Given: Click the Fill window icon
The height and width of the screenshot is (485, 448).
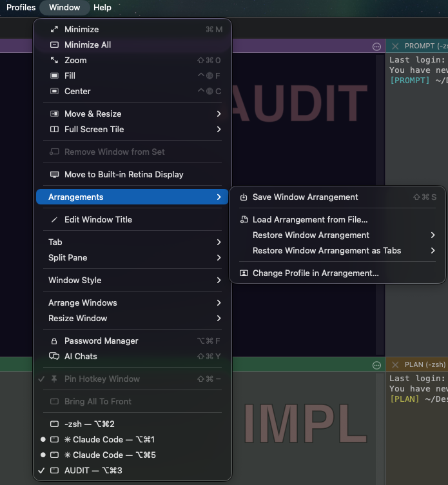Looking at the screenshot, I should [x=54, y=76].
